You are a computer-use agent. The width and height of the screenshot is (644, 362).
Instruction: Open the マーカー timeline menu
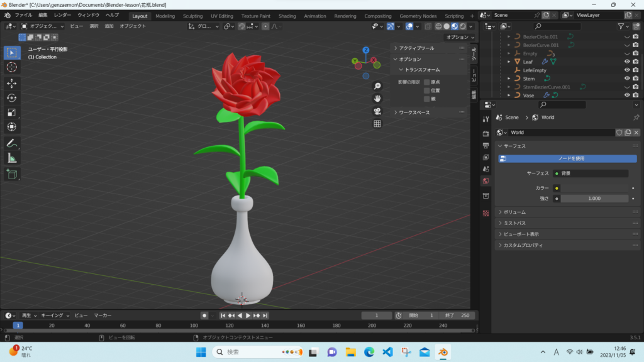[103, 315]
